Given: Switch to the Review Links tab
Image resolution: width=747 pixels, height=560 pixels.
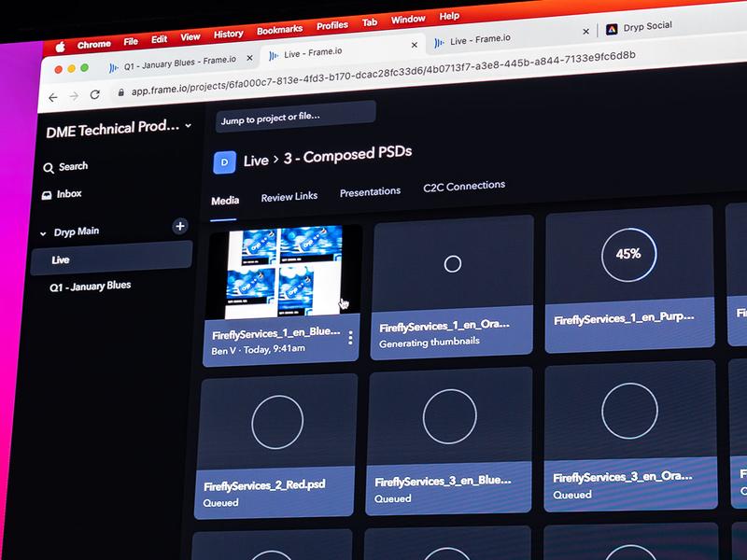Looking at the screenshot, I should (x=289, y=197).
